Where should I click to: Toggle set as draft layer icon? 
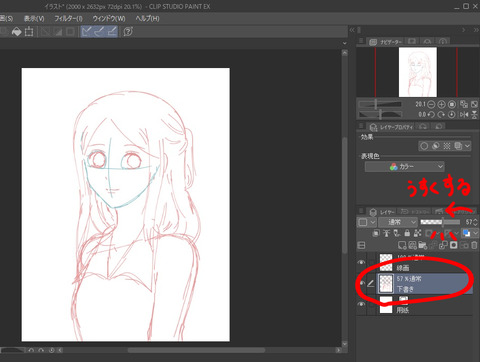coord(397,233)
